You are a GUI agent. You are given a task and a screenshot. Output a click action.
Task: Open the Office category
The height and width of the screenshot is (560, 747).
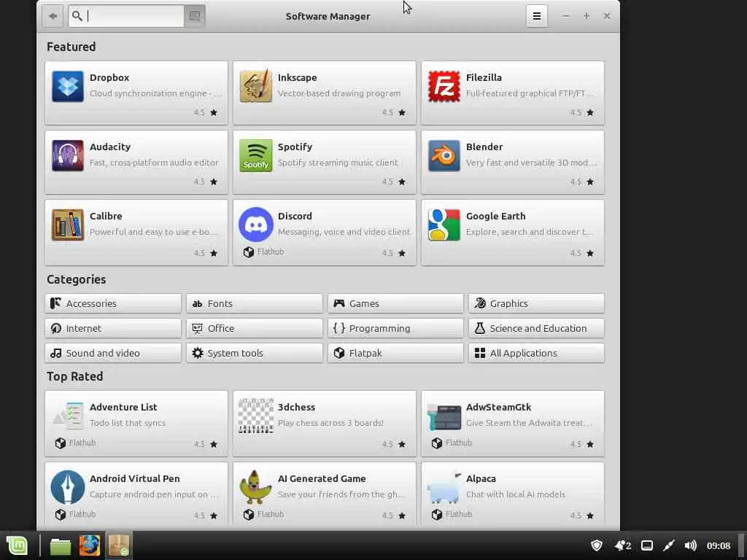click(x=255, y=328)
